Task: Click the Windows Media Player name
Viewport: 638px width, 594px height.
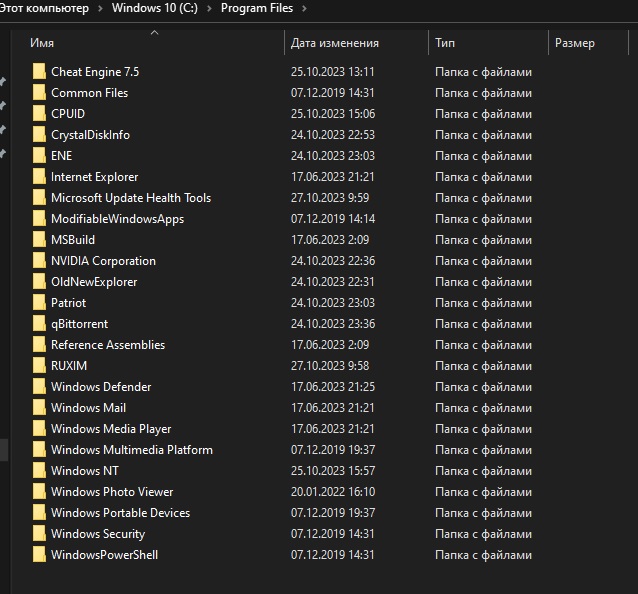Action: point(111,429)
